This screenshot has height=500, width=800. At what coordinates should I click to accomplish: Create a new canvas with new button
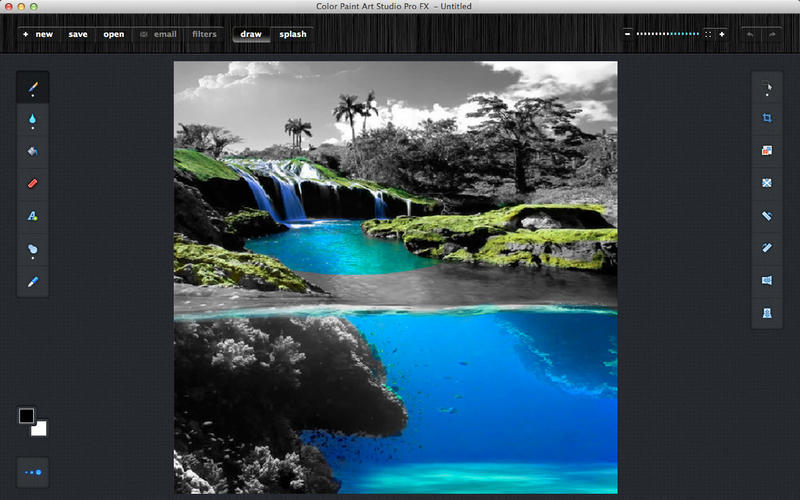click(x=38, y=34)
